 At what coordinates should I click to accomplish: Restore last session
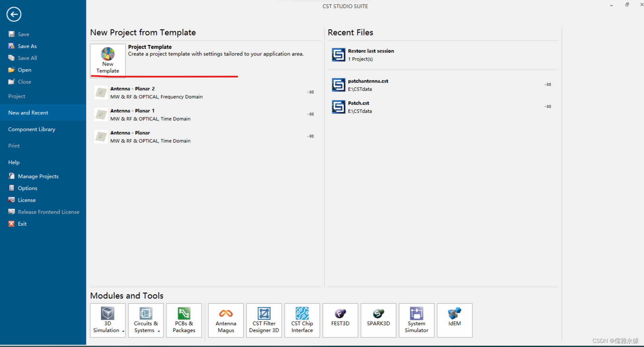(x=443, y=55)
